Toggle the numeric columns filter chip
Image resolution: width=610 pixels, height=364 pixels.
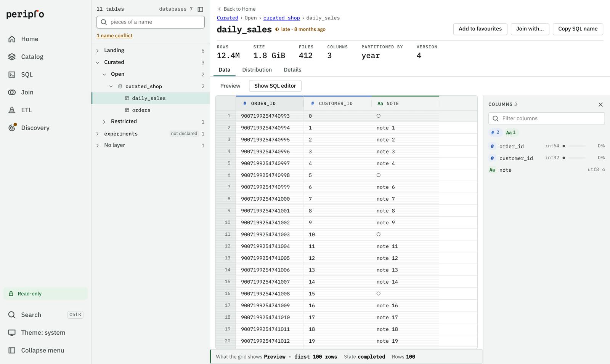coord(495,133)
